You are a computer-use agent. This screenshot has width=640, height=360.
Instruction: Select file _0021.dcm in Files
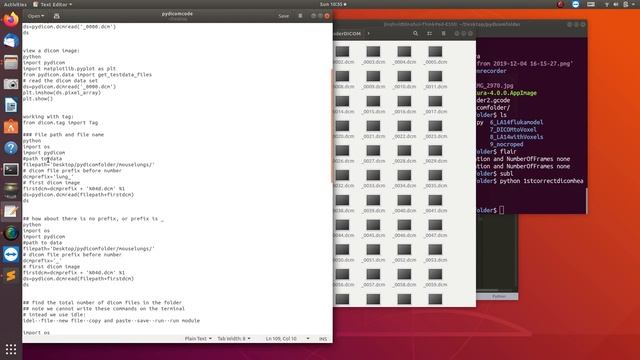[373, 129]
